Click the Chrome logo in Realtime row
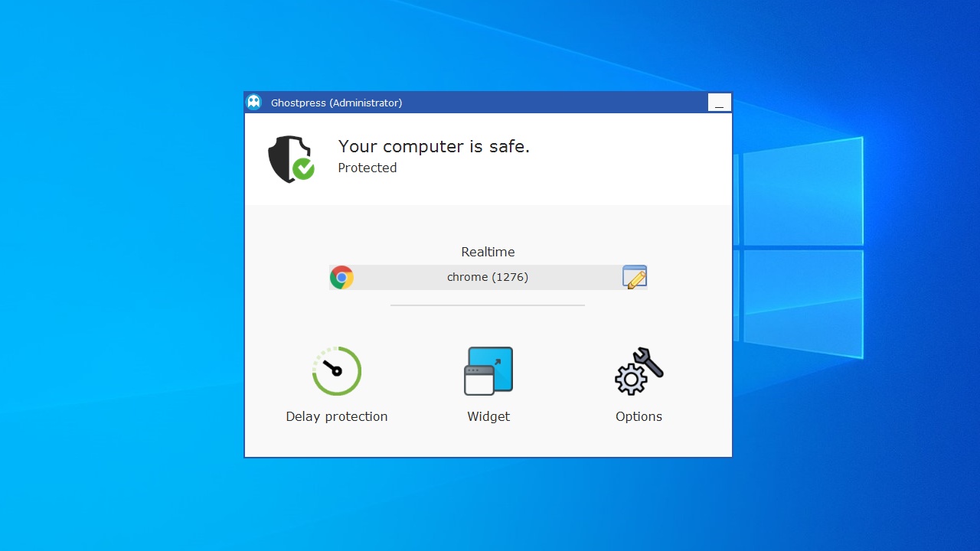 (341, 277)
